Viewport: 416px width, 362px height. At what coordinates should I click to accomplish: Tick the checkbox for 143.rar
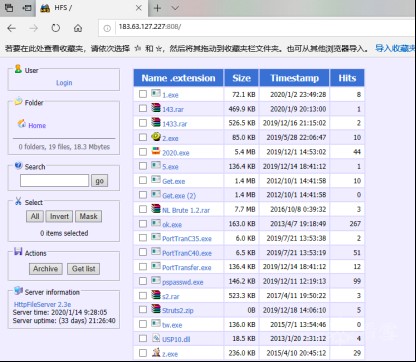tap(143, 108)
